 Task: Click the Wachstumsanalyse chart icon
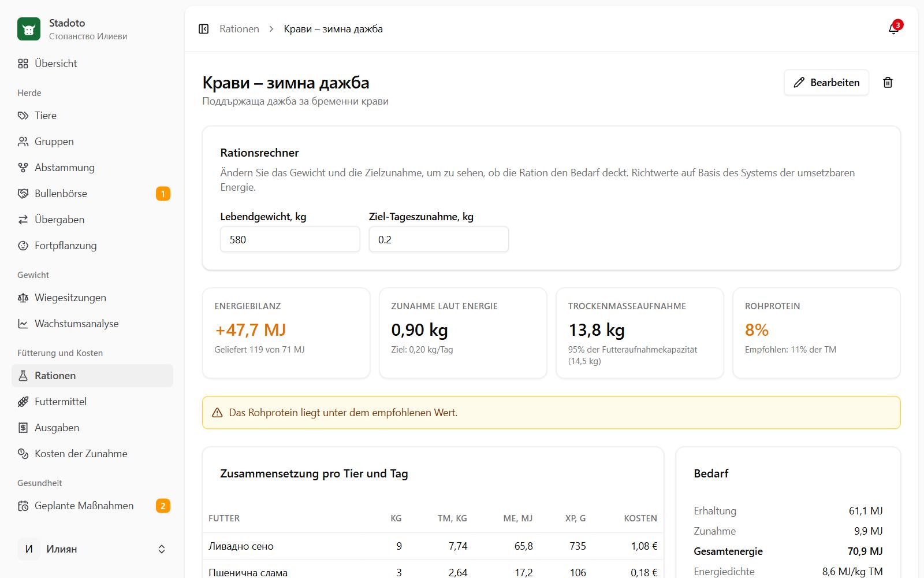pos(23,324)
